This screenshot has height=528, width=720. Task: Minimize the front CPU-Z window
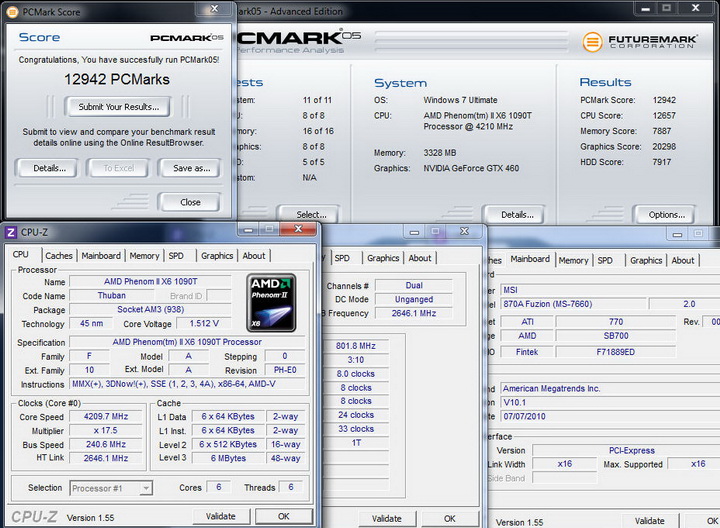(248, 229)
